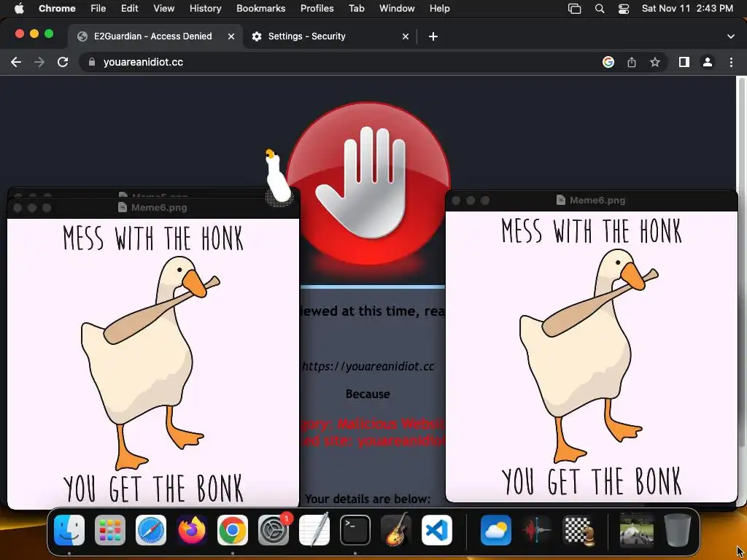Open the photo stack in the Dock
Image resolution: width=747 pixels, height=560 pixels.
pos(636,530)
